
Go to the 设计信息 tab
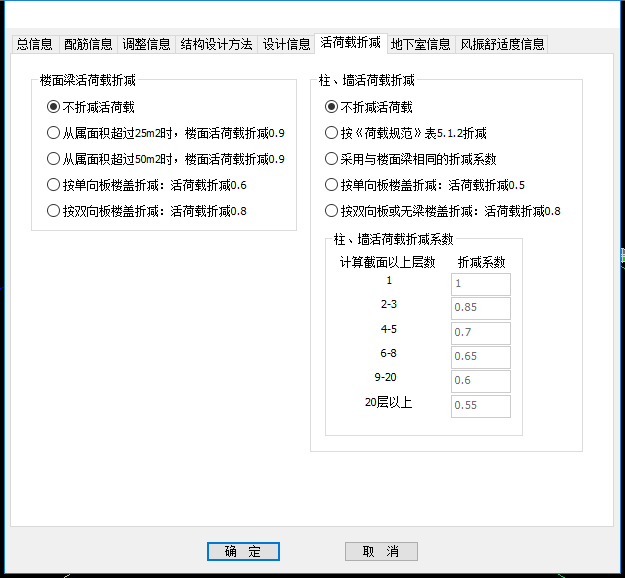[x=286, y=44]
